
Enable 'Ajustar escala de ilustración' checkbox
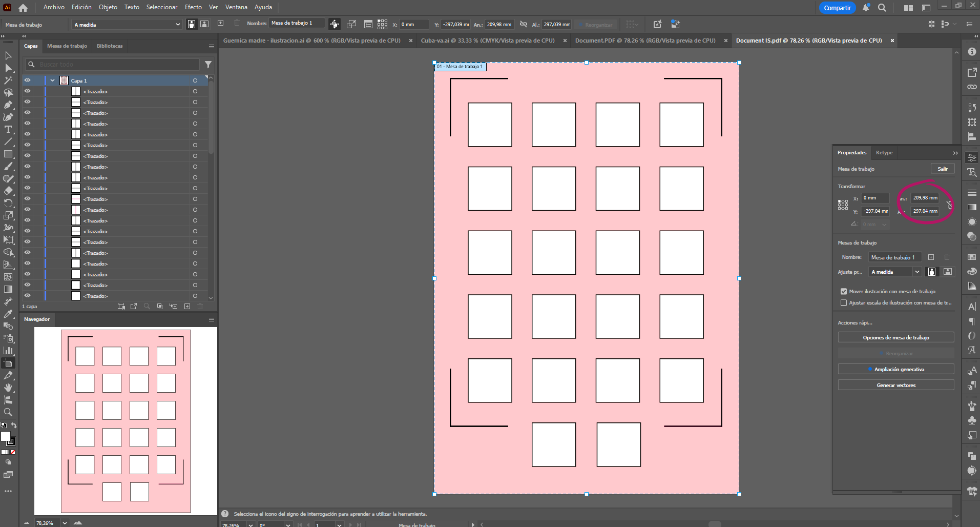click(x=844, y=303)
